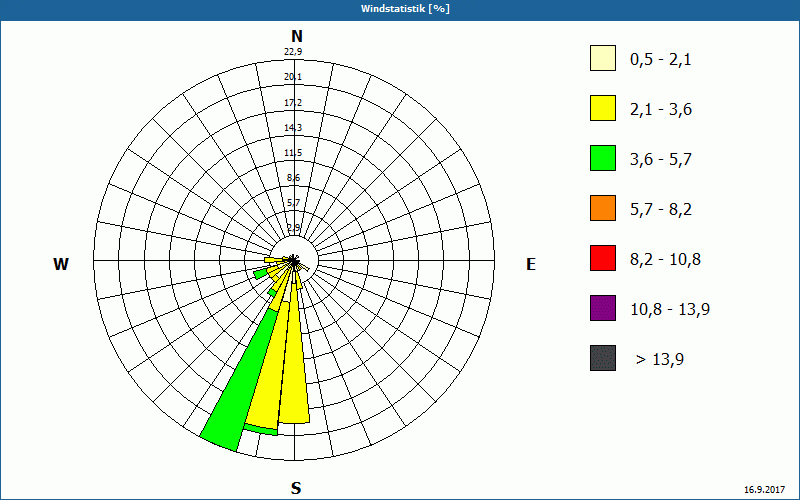Screen dimensions: 800x500
Task: Click the purple 10,8 - 13,9 legend swatch
Action: (603, 308)
